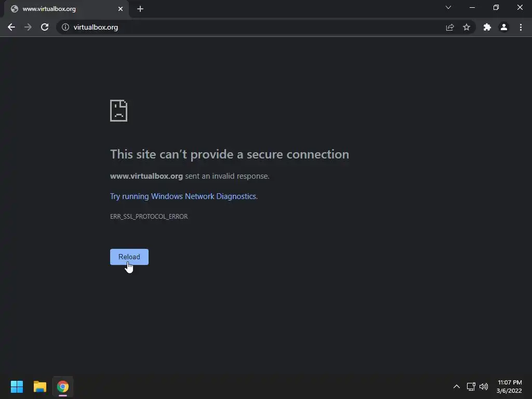Open the volume speaker icon in system tray
Screen dimensions: 532x399
coord(484,387)
